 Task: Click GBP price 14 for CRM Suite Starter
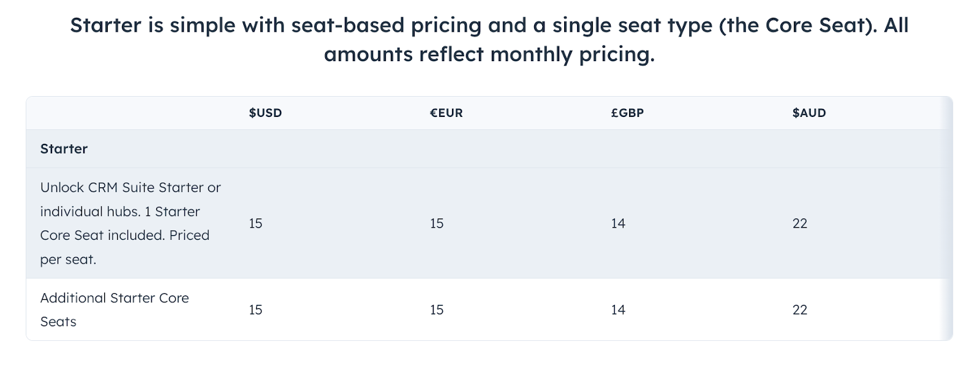pyautogui.click(x=618, y=223)
